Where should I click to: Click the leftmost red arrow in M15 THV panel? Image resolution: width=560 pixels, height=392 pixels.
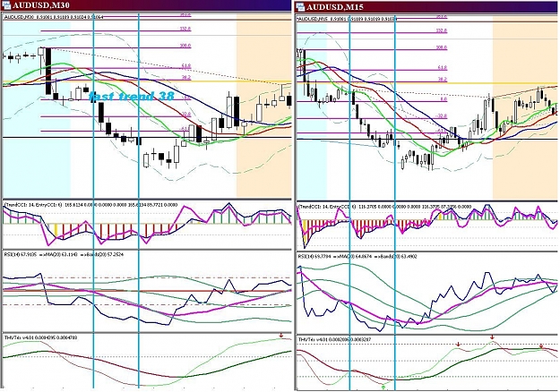pyautogui.click(x=458, y=345)
